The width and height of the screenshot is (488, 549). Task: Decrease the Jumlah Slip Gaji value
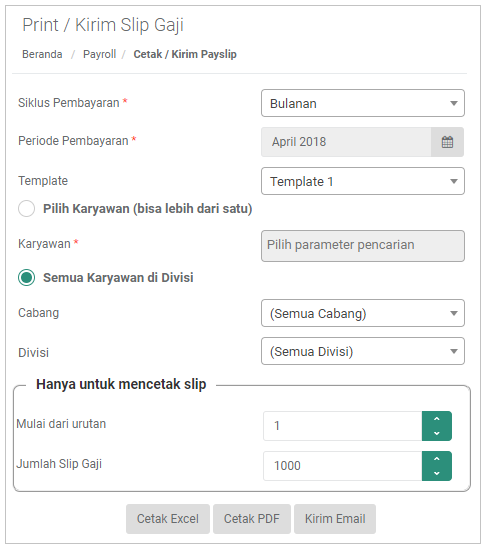[x=437, y=473]
